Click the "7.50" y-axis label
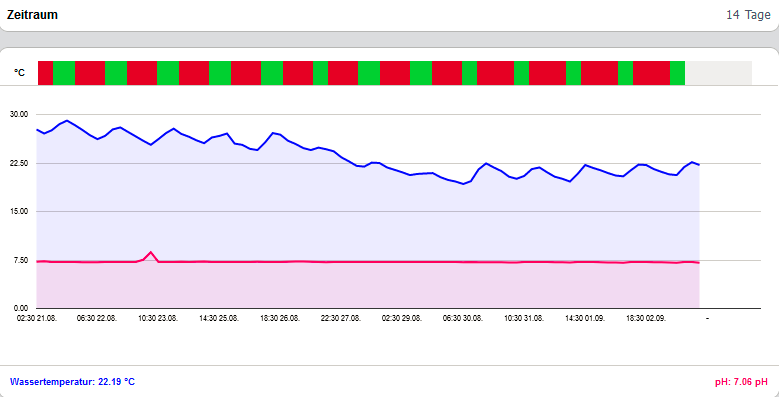 [x=21, y=260]
